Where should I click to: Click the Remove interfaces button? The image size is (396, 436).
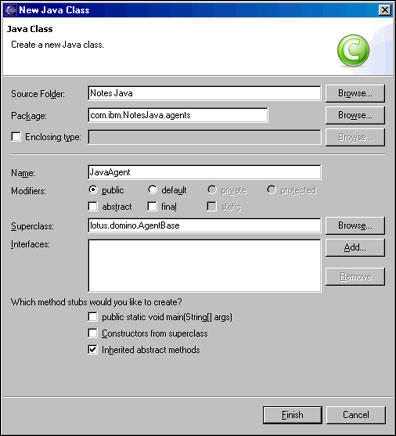(x=355, y=276)
